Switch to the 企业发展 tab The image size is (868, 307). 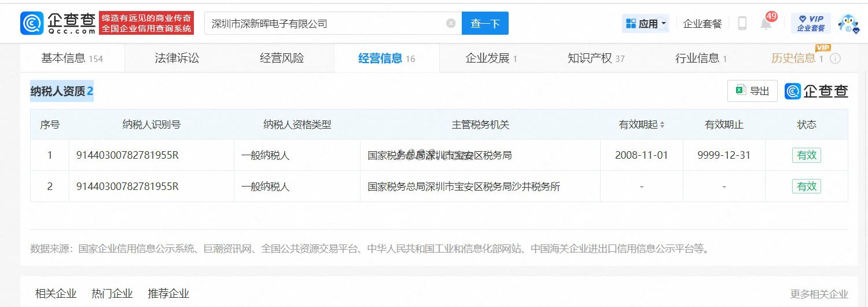pos(491,58)
